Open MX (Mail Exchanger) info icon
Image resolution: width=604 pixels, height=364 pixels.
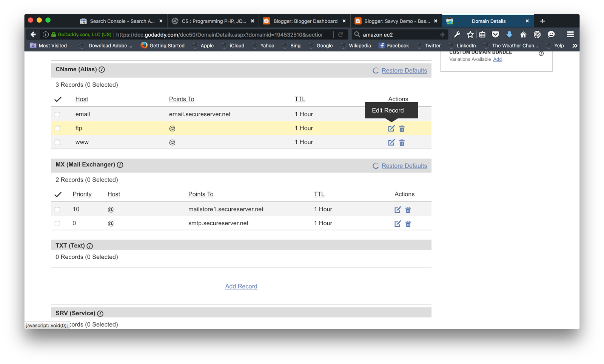tap(120, 165)
